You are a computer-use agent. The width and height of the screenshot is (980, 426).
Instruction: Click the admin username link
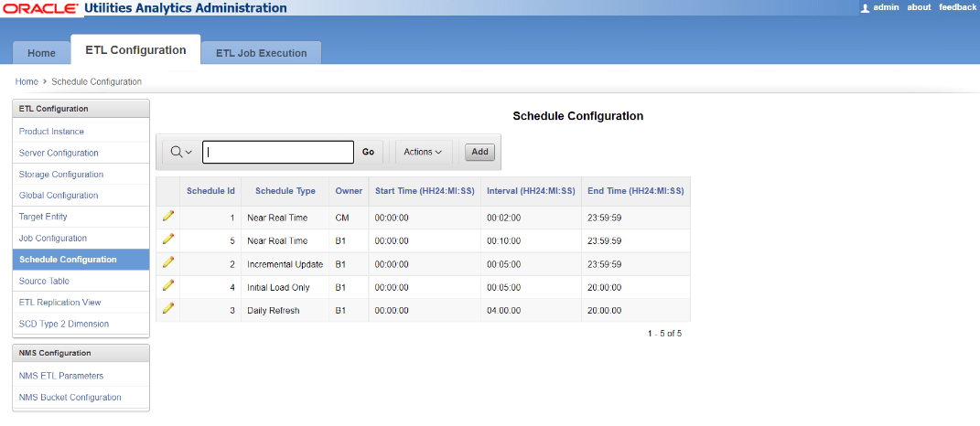[x=887, y=7]
